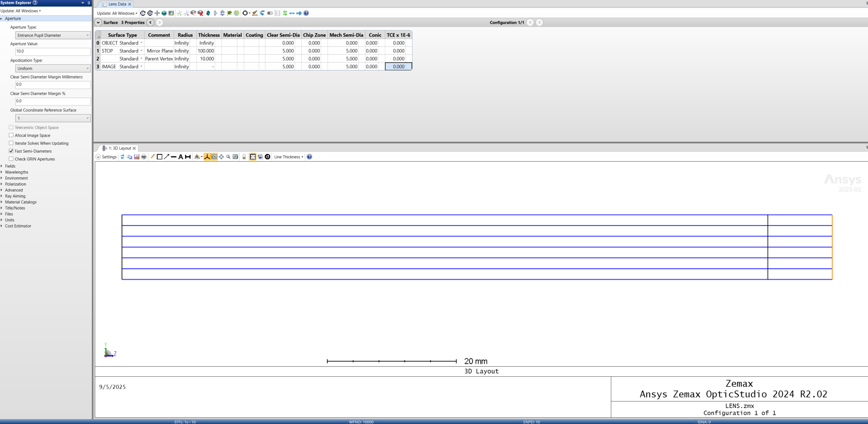Click the Aperture Value input field
Viewport: 868px width, 424px height.
click(53, 51)
